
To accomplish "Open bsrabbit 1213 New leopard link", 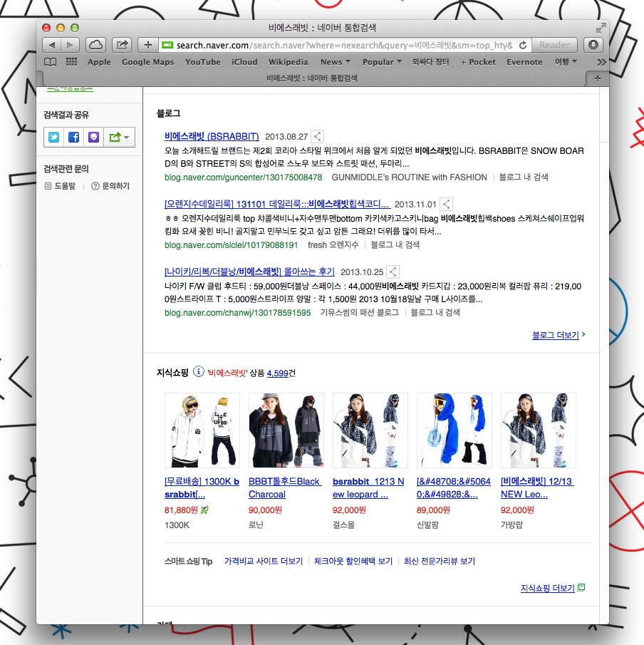I will pyautogui.click(x=368, y=488).
